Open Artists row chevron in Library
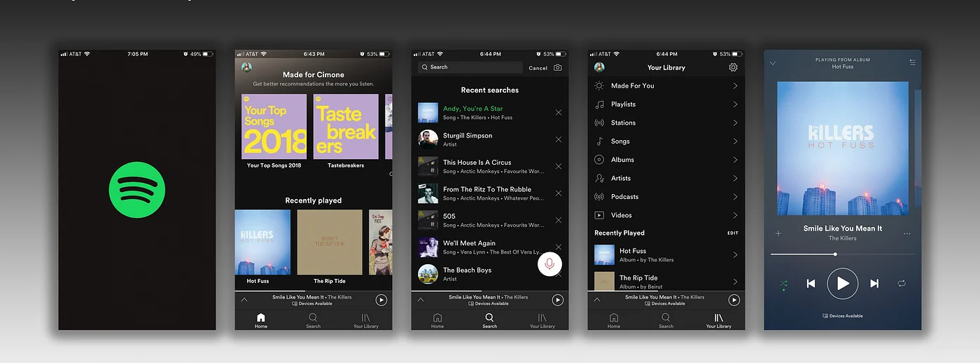The image size is (980, 363). pyautogui.click(x=735, y=178)
